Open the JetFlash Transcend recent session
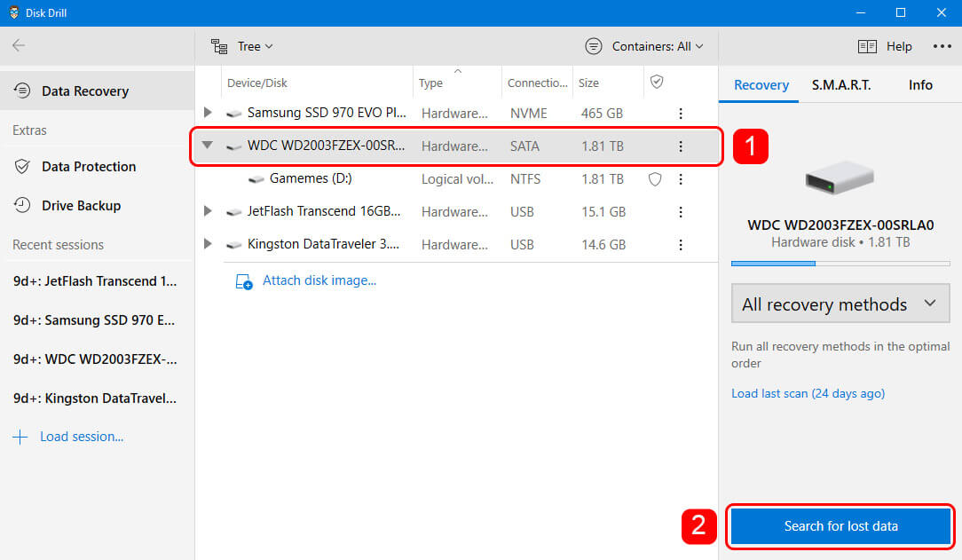 click(x=95, y=281)
